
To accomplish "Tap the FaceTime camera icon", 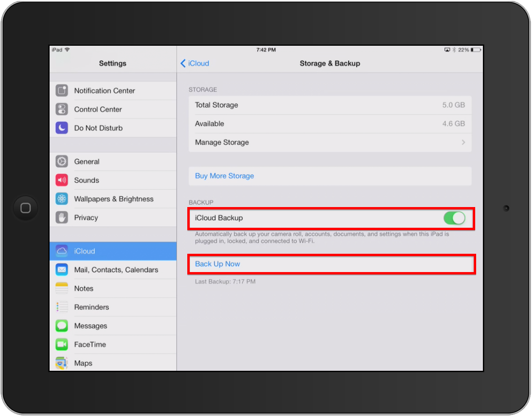I will [62, 344].
